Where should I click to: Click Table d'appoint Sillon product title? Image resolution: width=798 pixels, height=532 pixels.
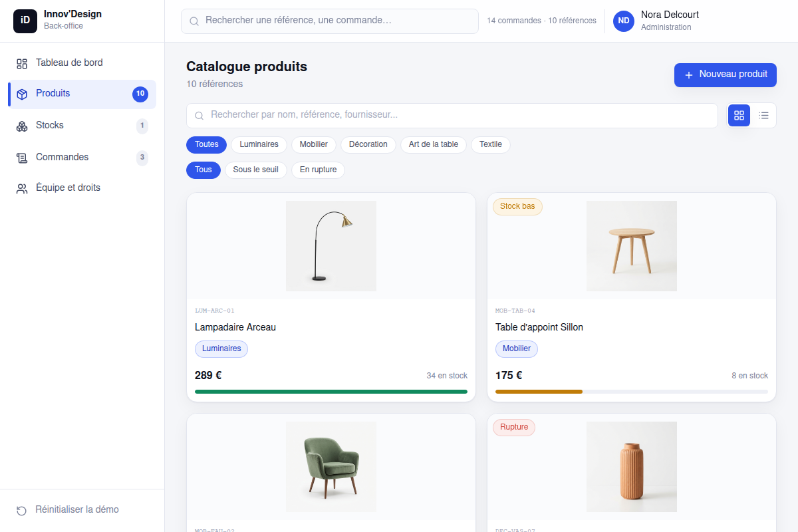tap(539, 327)
